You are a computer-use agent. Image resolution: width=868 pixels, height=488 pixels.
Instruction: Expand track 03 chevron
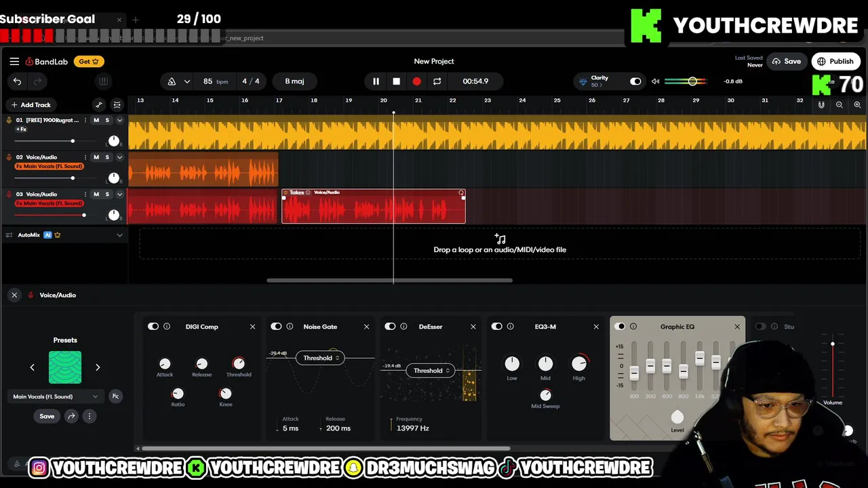pos(119,195)
